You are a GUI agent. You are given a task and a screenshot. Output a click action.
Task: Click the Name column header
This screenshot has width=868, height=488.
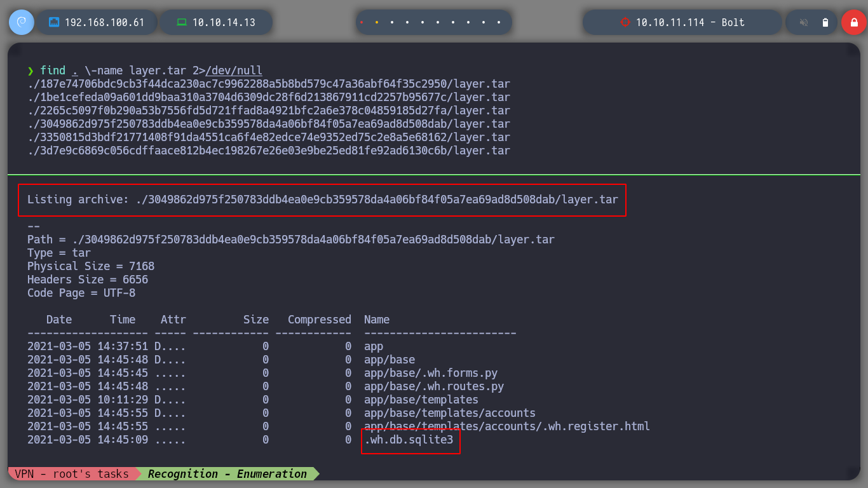377,320
